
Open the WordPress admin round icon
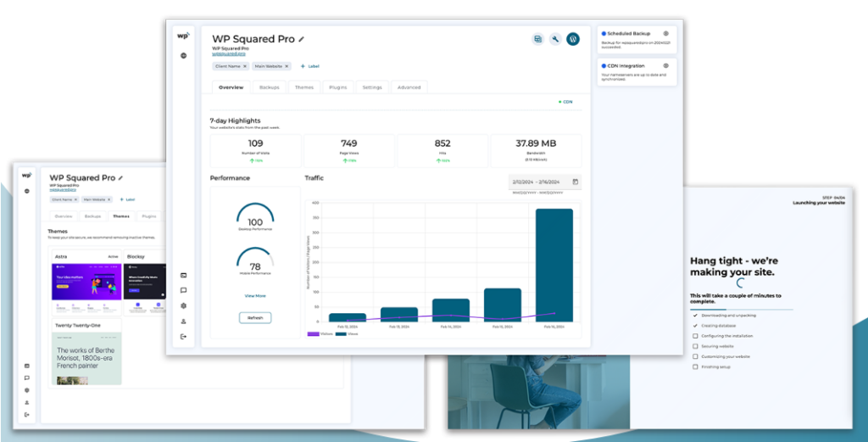pos(573,39)
